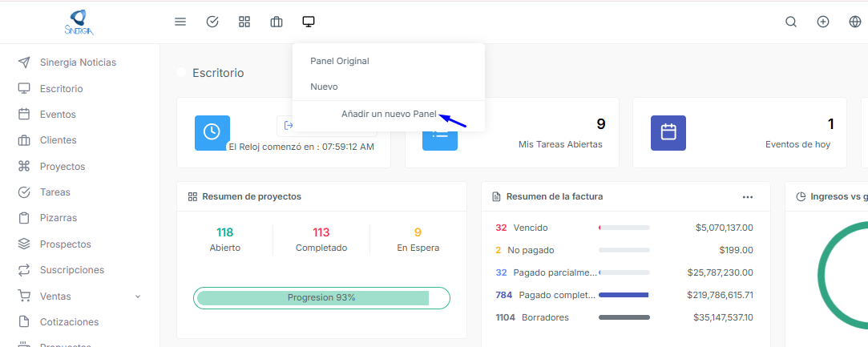
Task: Click the Progresion 93% progress bar
Action: (x=321, y=298)
